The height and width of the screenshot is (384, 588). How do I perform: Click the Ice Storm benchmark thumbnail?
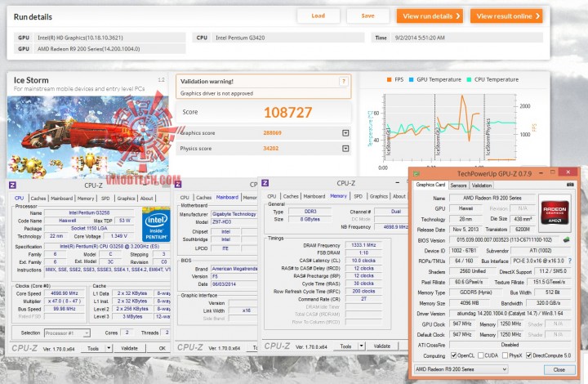point(87,136)
